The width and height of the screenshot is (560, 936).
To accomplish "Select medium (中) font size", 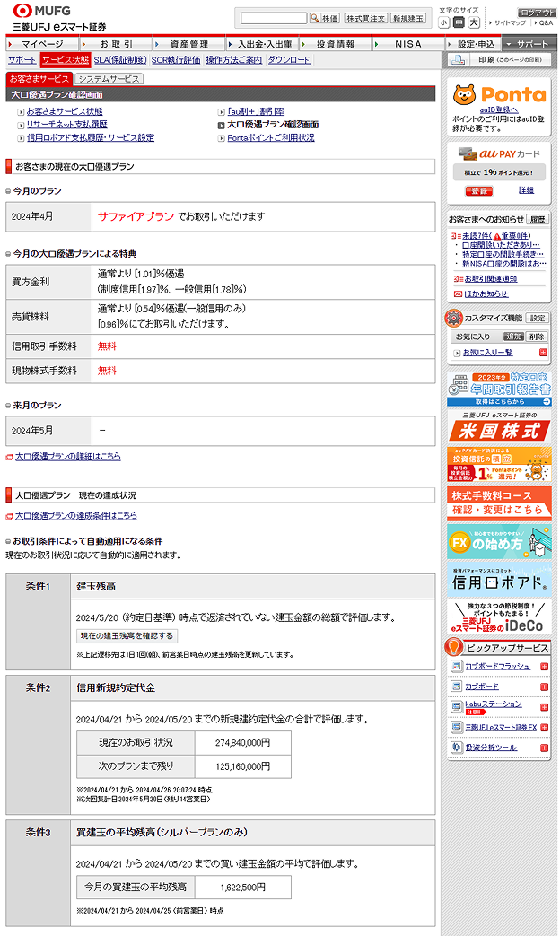I will coord(459,22).
